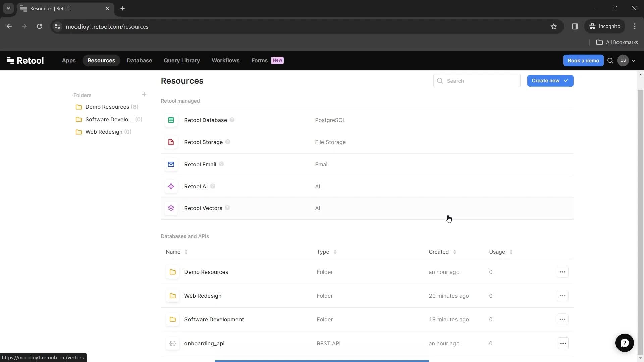The height and width of the screenshot is (362, 644).
Task: Click the Incognito indicator
Action: coord(605,26)
